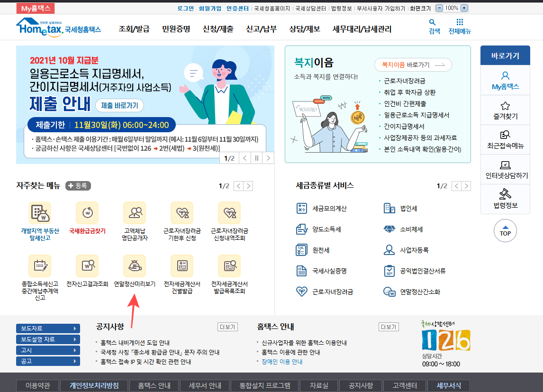This screenshot has width=543, height=392.
Task: Click the 공익법인결산서류 icon
Action: click(389, 271)
